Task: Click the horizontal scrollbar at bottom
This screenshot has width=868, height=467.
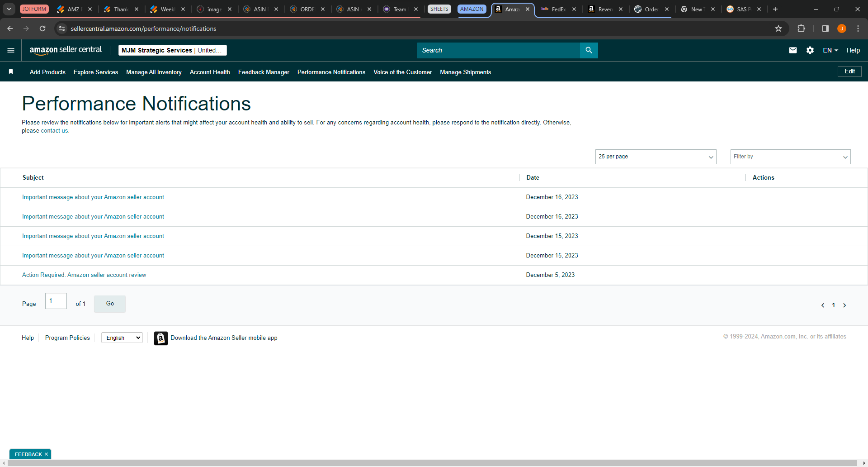Action: pos(432,463)
